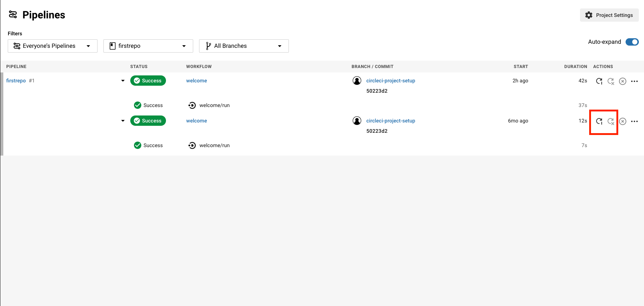Open the All Branches filter dropdown

[244, 46]
